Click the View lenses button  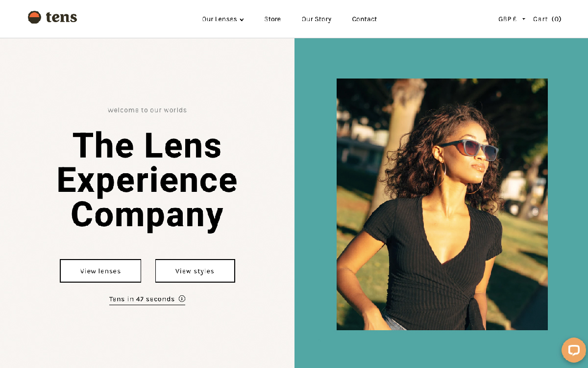coord(100,271)
